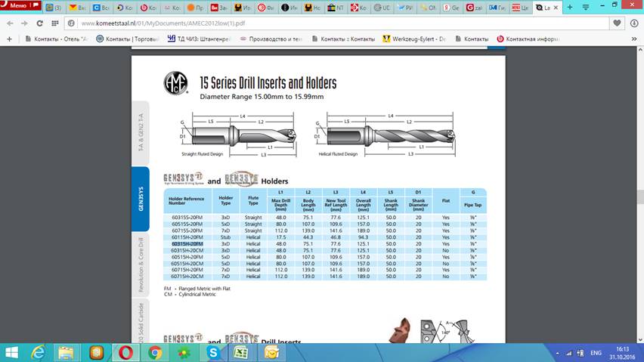
Task: Open the Opera Menu button
Action: 20,5
